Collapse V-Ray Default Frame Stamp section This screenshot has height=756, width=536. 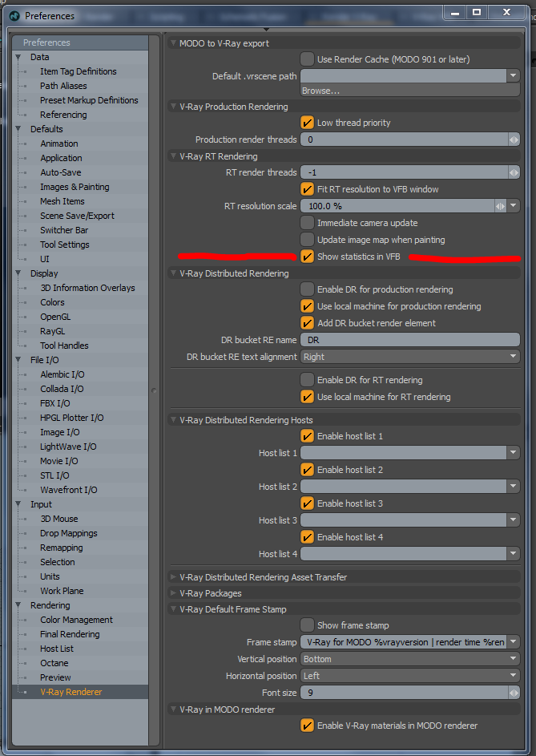pos(173,609)
